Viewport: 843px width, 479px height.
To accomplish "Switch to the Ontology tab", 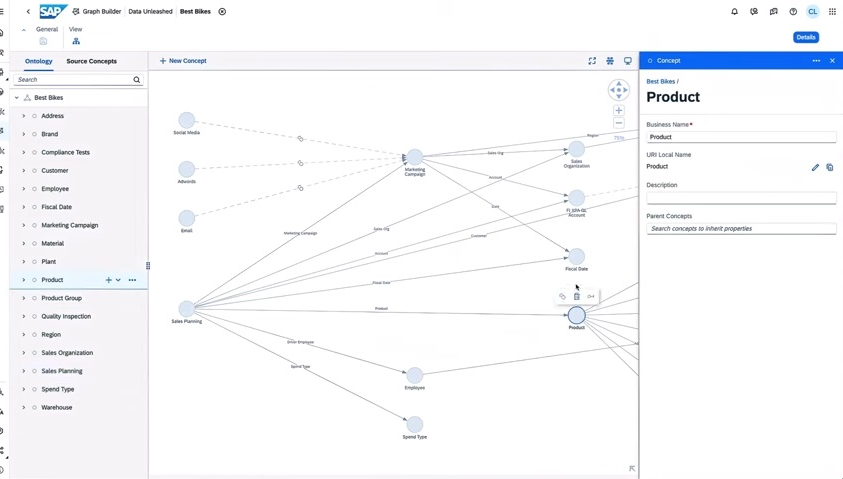I will pyautogui.click(x=39, y=61).
